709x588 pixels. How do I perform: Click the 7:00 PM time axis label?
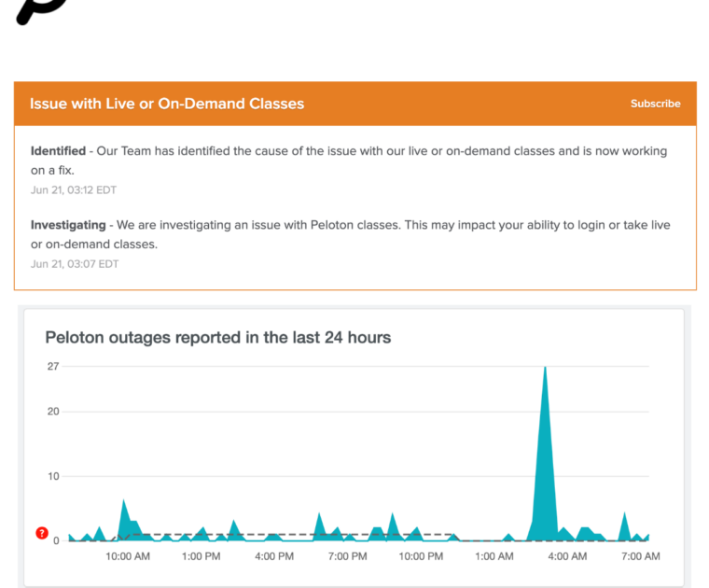347,557
